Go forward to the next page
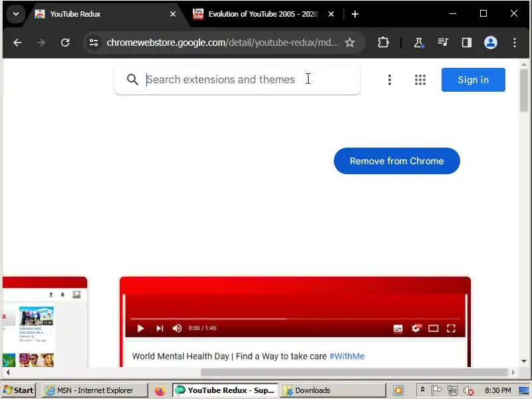This screenshot has height=399, width=532. [x=41, y=43]
